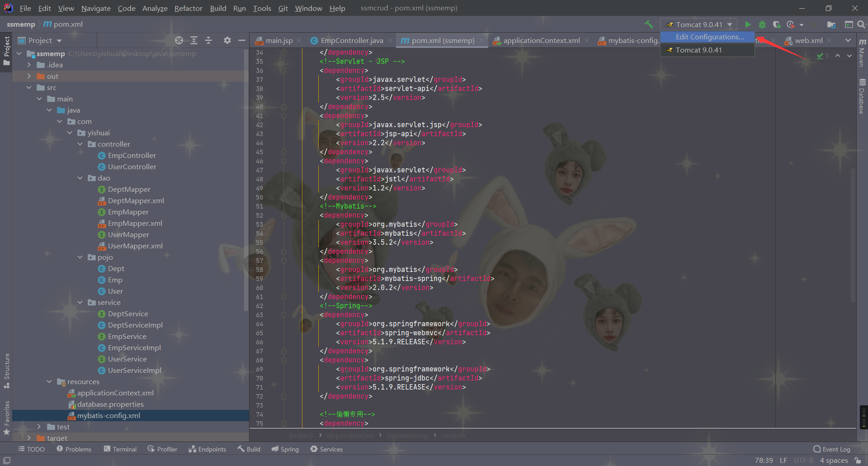Screen dimensions: 868x466
Task: Open the Profiler tool window
Action: point(162,449)
